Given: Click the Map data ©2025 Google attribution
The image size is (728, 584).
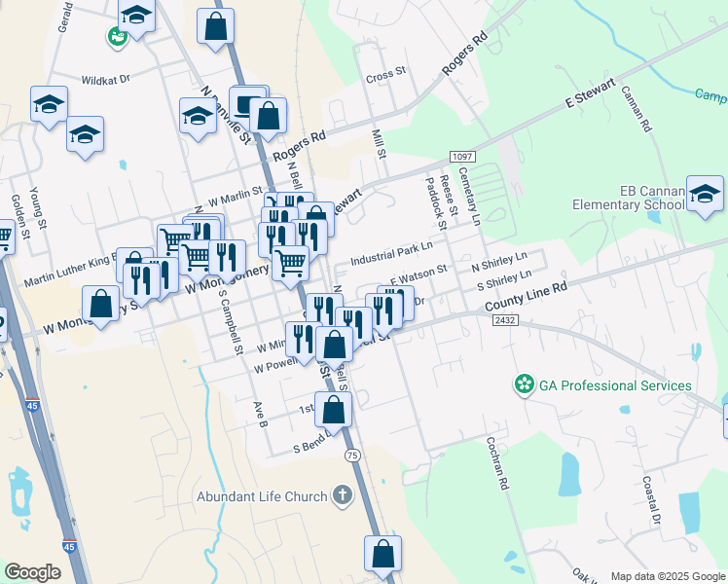Looking at the screenshot, I should click(x=669, y=576).
